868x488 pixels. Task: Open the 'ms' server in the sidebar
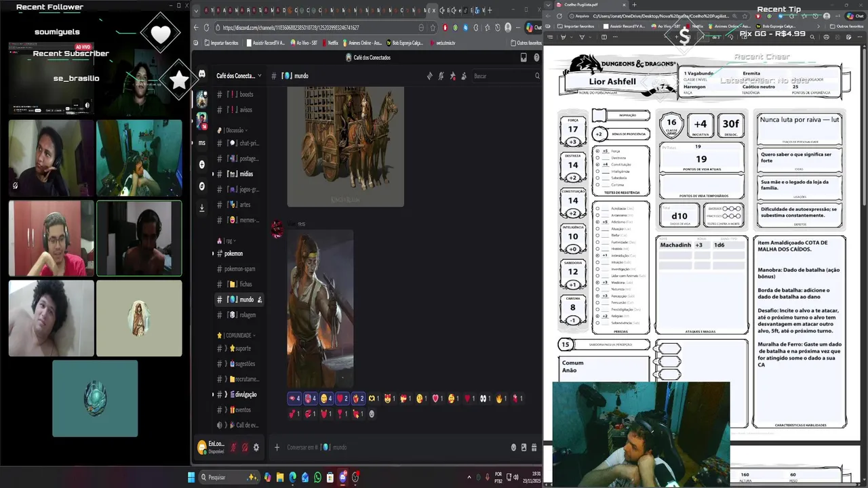[x=202, y=143]
